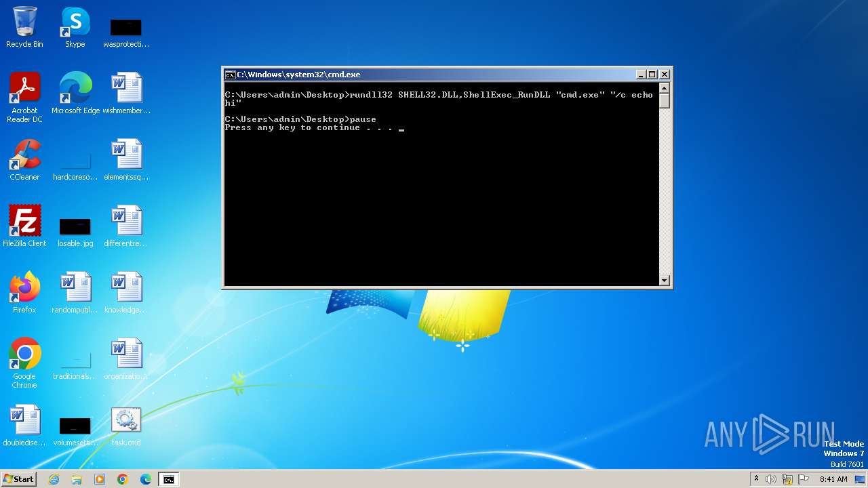Minimize the cmd.exe window
868x488 pixels.
(641, 75)
